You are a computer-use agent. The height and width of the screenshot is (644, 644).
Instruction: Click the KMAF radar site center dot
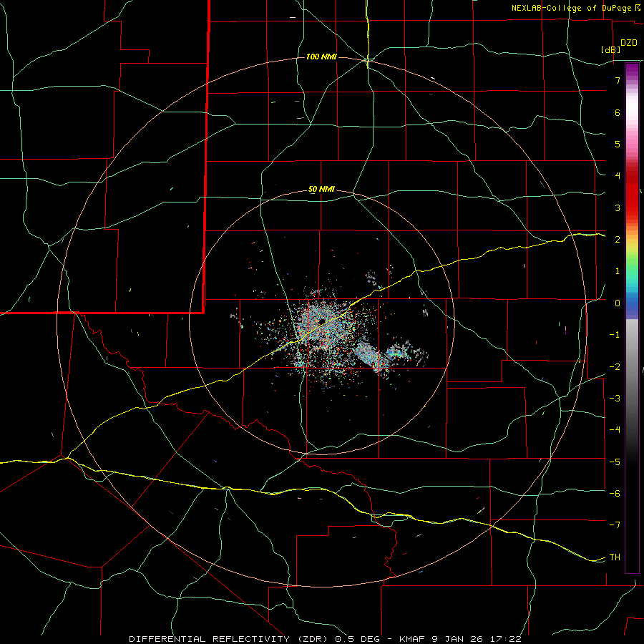click(321, 321)
